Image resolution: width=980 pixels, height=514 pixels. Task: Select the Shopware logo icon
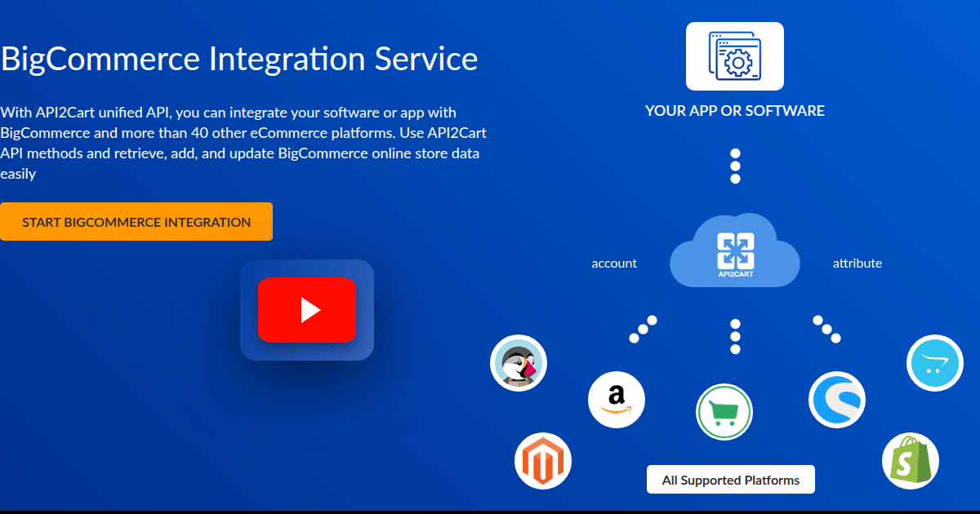coord(837,400)
